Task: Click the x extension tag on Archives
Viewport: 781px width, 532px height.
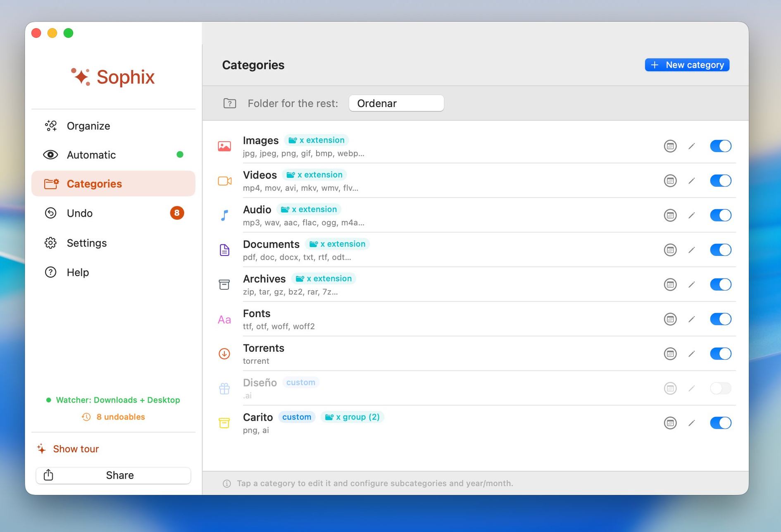Action: (324, 279)
